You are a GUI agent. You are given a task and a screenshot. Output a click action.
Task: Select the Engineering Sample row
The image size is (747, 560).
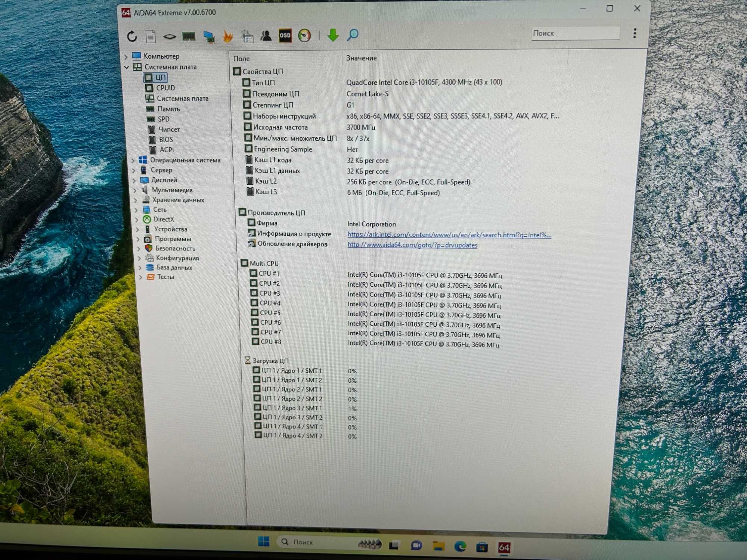pyautogui.click(x=302, y=149)
